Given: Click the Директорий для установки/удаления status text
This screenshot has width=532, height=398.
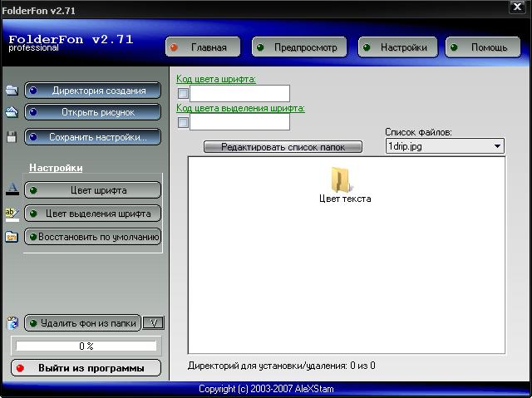Looking at the screenshot, I should tap(282, 366).
